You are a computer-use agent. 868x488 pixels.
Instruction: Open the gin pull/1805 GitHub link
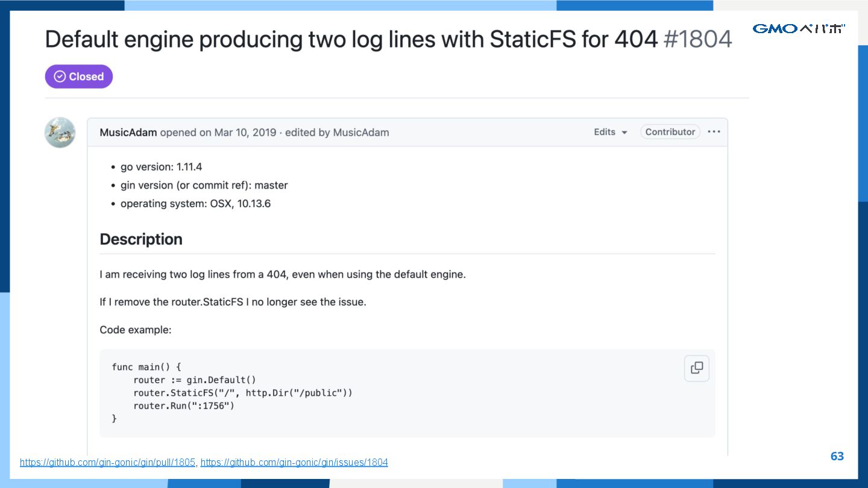(107, 462)
